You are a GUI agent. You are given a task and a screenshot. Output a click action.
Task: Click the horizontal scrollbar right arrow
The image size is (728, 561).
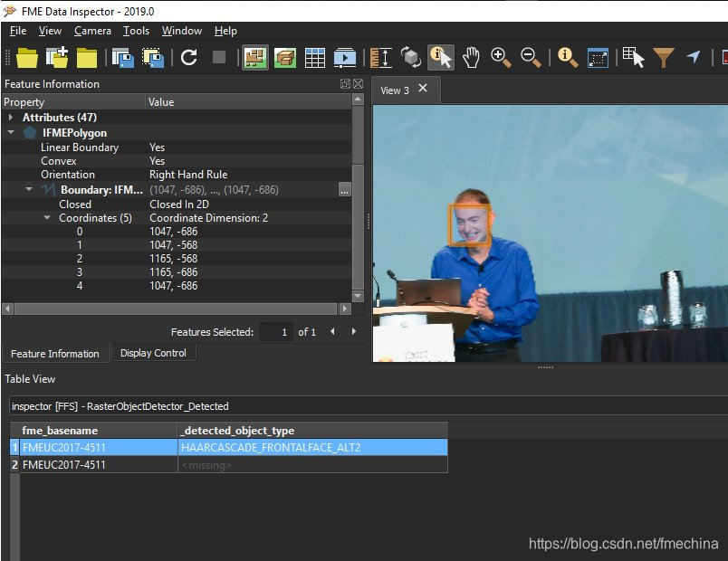point(344,309)
